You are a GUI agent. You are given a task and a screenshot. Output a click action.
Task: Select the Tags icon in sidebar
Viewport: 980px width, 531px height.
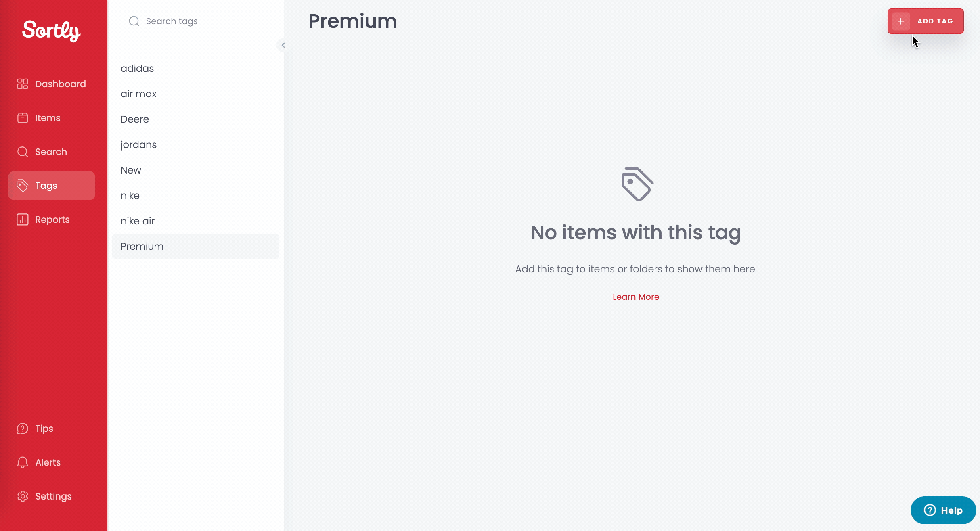pyautogui.click(x=23, y=186)
